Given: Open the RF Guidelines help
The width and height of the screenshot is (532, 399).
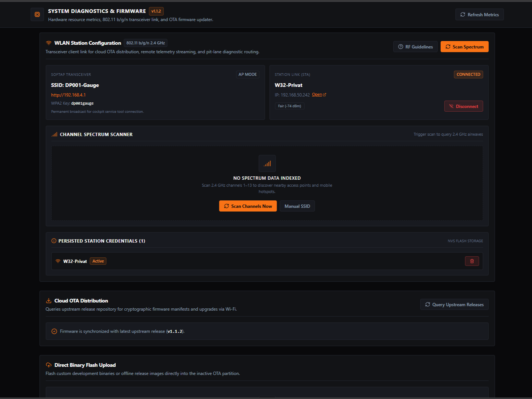Looking at the screenshot, I should [x=416, y=47].
